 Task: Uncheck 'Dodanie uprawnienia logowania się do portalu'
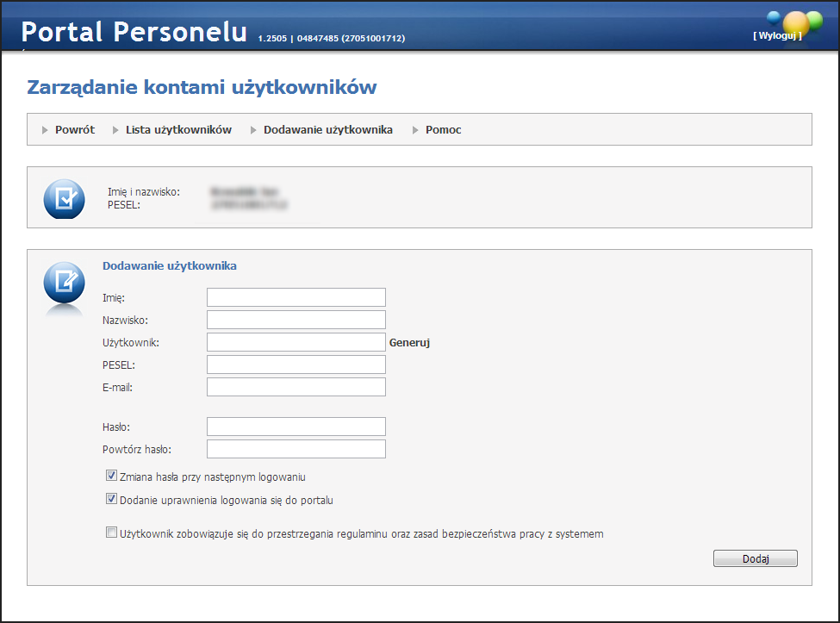click(x=111, y=499)
